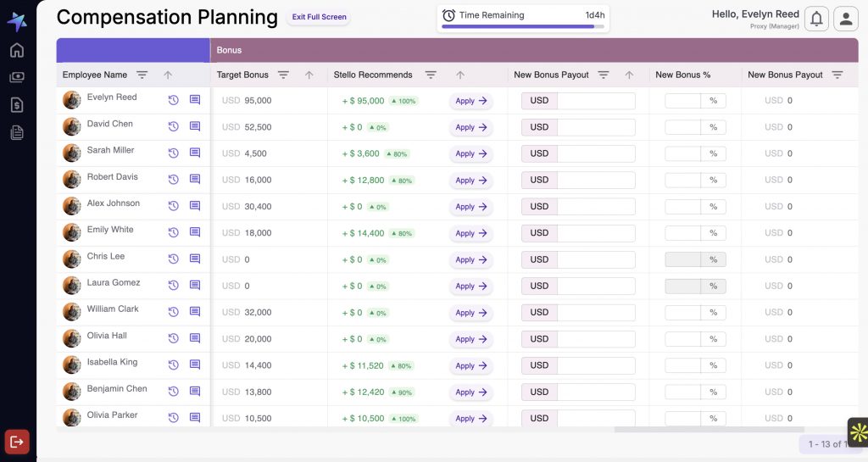Viewport: 868px width, 462px height.
Task: Filter the Employee Name column
Action: click(142, 75)
